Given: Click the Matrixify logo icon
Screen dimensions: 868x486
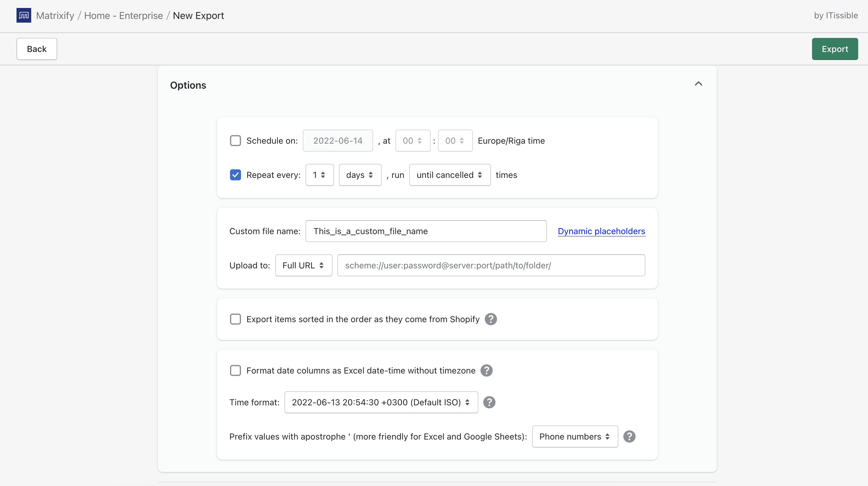Looking at the screenshot, I should click(x=24, y=16).
